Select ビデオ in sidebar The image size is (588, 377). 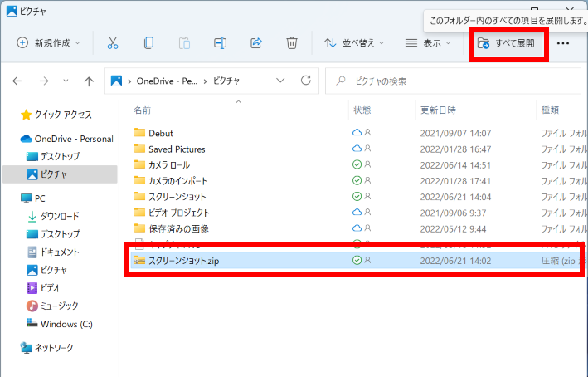[43, 288]
